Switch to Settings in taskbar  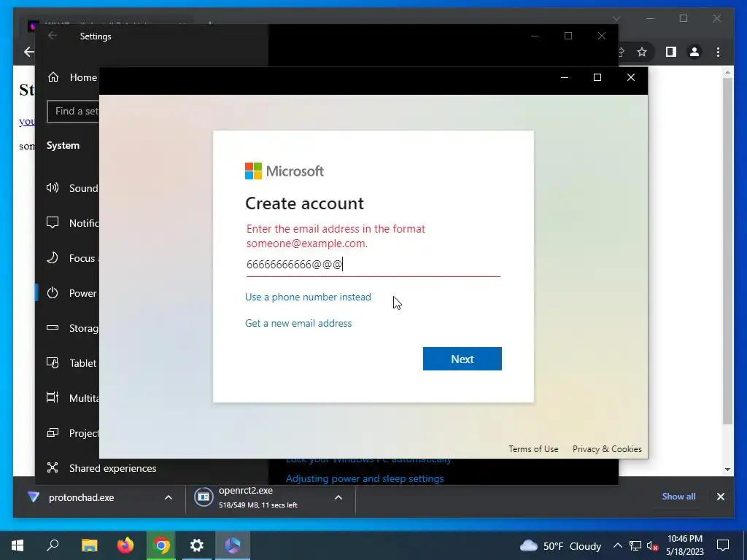[x=197, y=545]
